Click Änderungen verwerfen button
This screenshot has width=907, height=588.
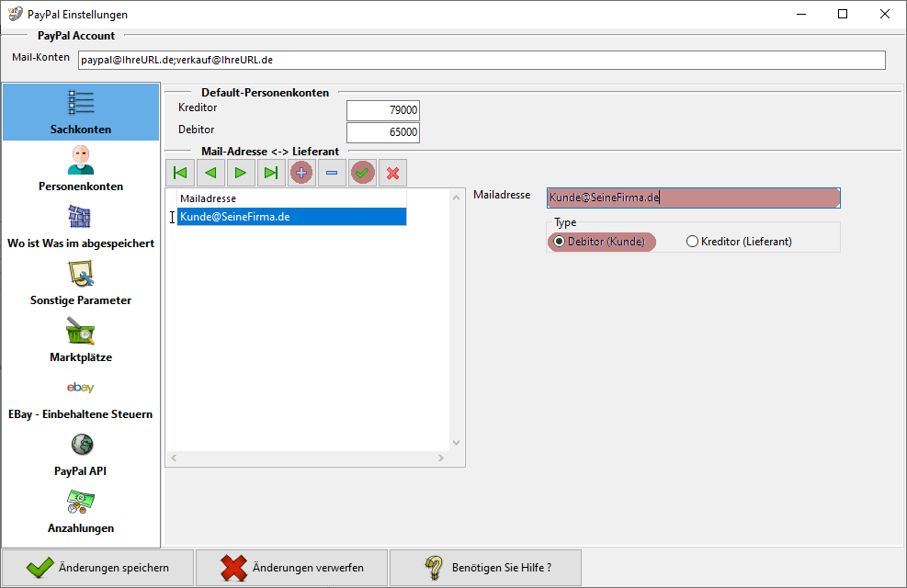(291, 568)
